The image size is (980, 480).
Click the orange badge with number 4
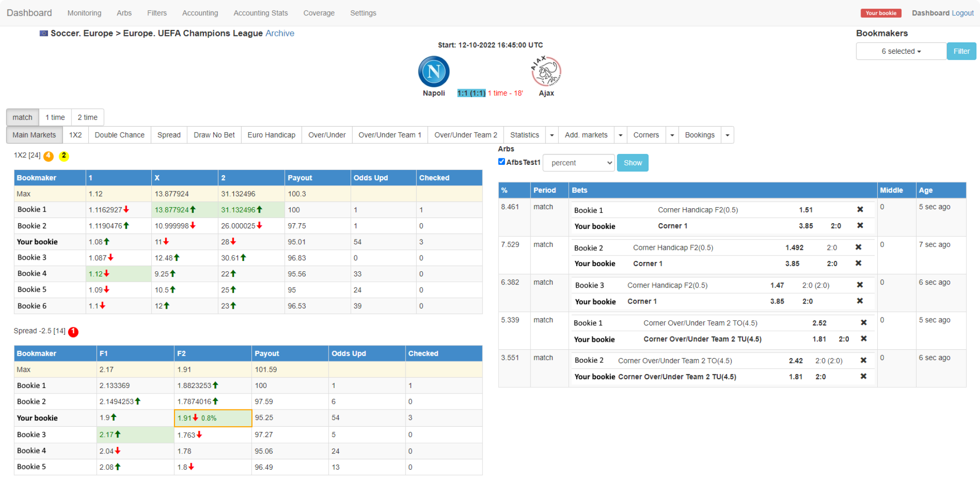49,156
